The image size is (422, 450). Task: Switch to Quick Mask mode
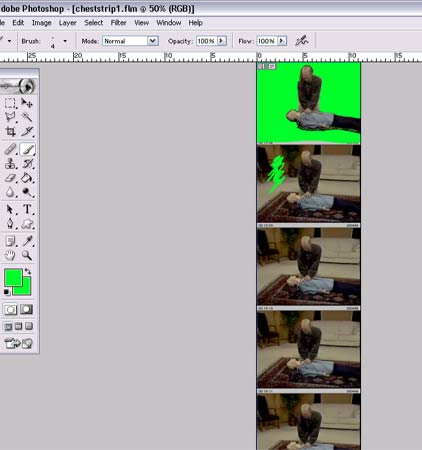(x=27, y=310)
